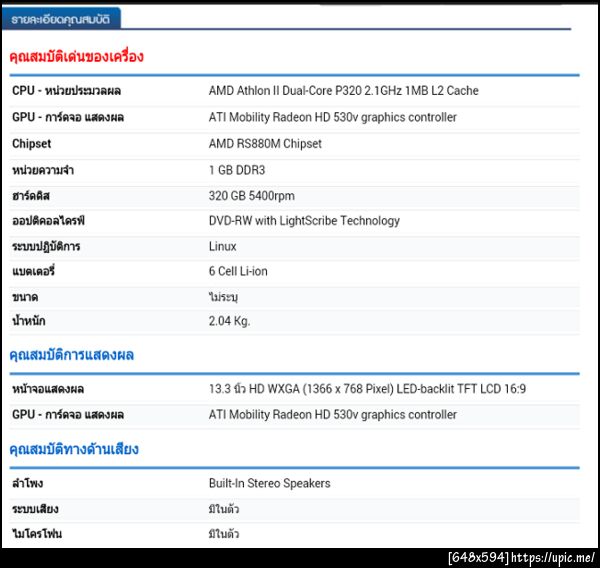
Task: Click '2.04 Kg.' weight value
Action: pyautogui.click(x=229, y=321)
